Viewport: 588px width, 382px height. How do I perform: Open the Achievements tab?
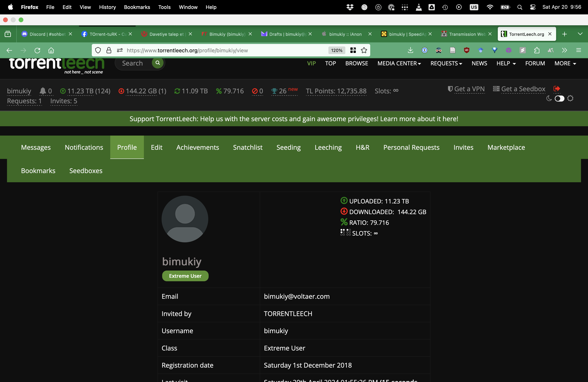coord(198,147)
